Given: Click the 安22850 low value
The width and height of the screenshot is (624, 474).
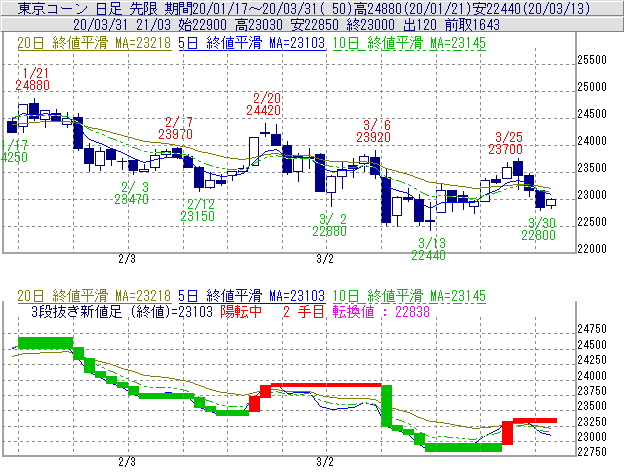Looking at the screenshot, I should [315, 25].
